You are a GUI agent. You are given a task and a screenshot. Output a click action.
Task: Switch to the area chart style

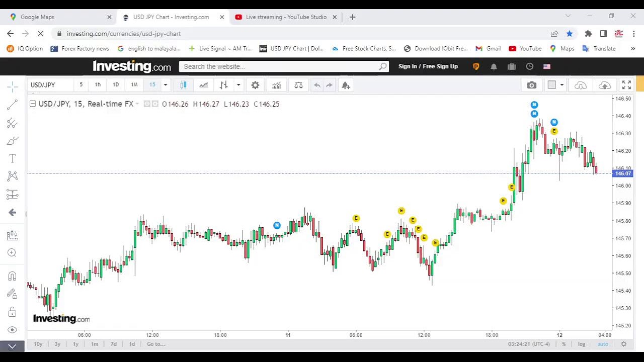(x=204, y=85)
